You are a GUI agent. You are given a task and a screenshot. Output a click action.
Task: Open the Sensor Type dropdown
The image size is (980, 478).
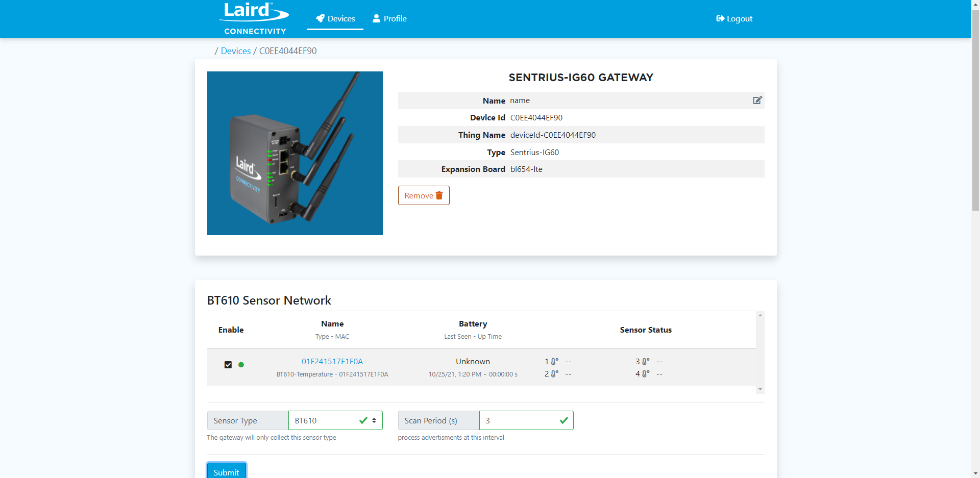[x=335, y=420]
